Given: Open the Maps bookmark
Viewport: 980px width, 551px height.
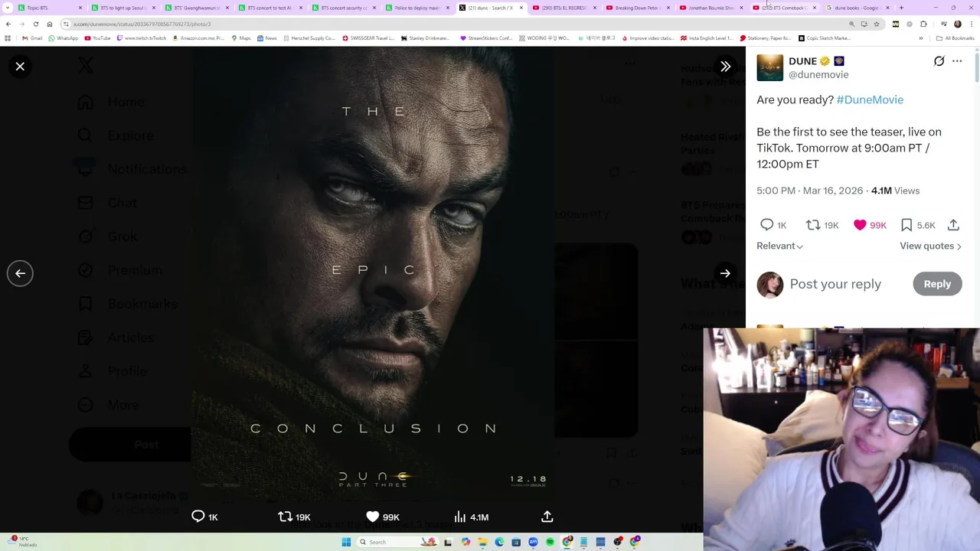Looking at the screenshot, I should click(x=240, y=37).
